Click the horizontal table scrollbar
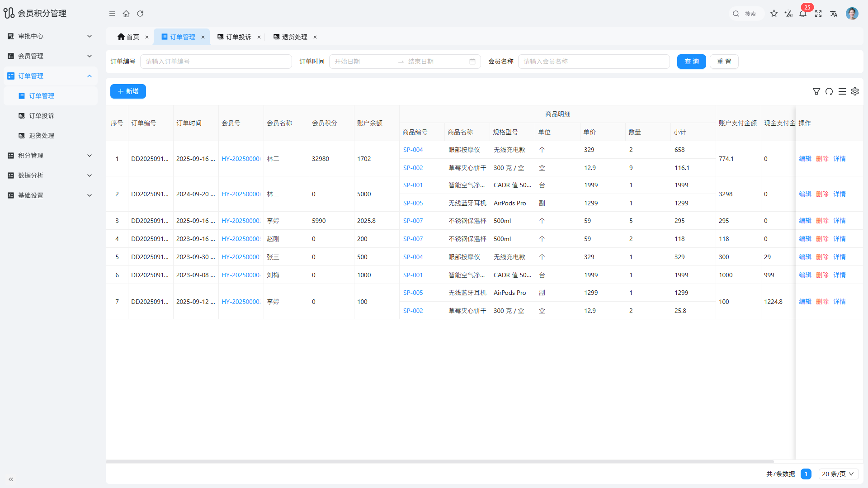Viewport: 868px width, 488px height. point(439,461)
